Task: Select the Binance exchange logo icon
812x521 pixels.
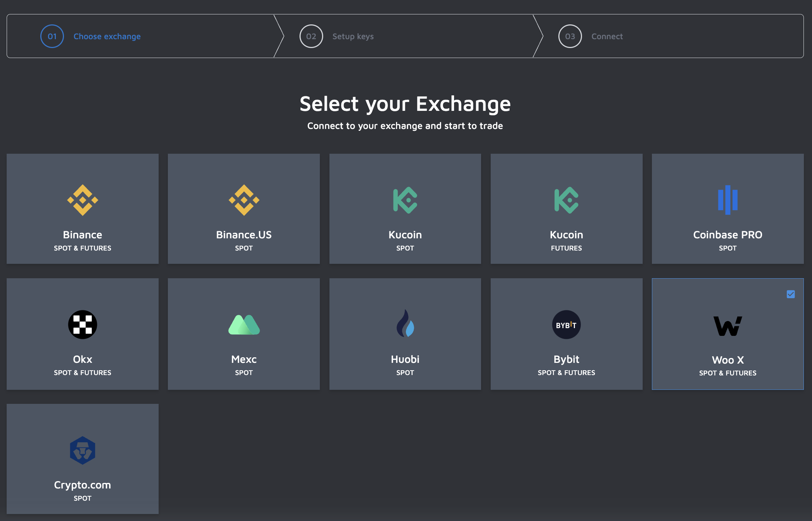Action: (82, 200)
